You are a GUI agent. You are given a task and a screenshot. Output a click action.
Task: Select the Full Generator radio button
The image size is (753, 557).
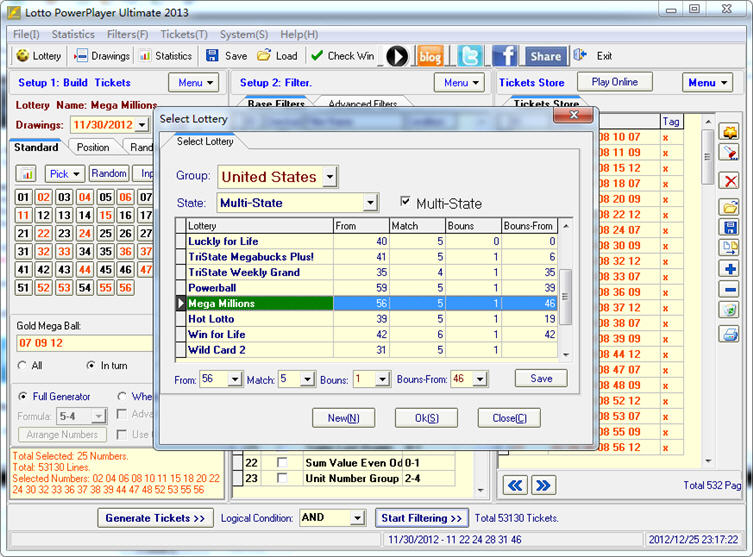22,397
